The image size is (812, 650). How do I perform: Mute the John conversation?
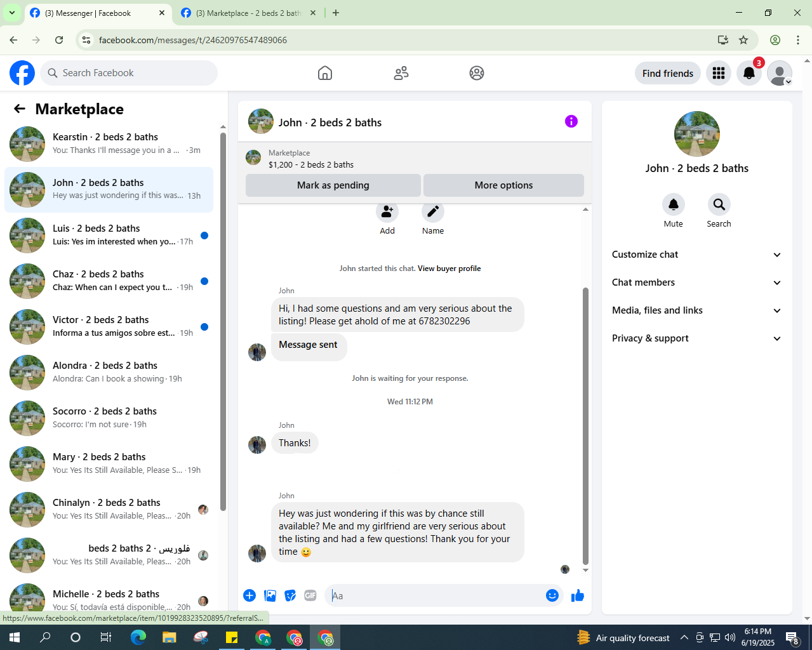click(x=674, y=204)
